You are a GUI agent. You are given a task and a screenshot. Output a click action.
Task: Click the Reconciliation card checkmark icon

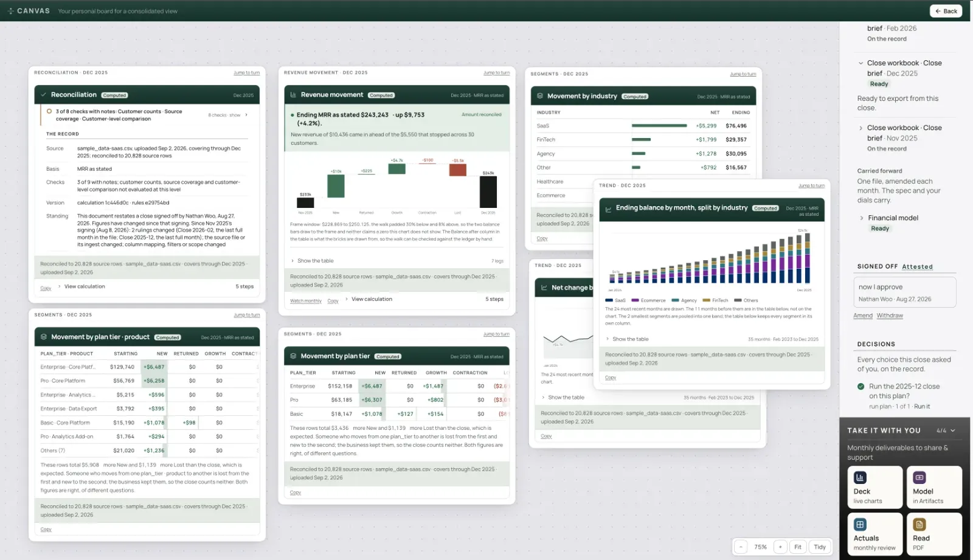(x=43, y=95)
